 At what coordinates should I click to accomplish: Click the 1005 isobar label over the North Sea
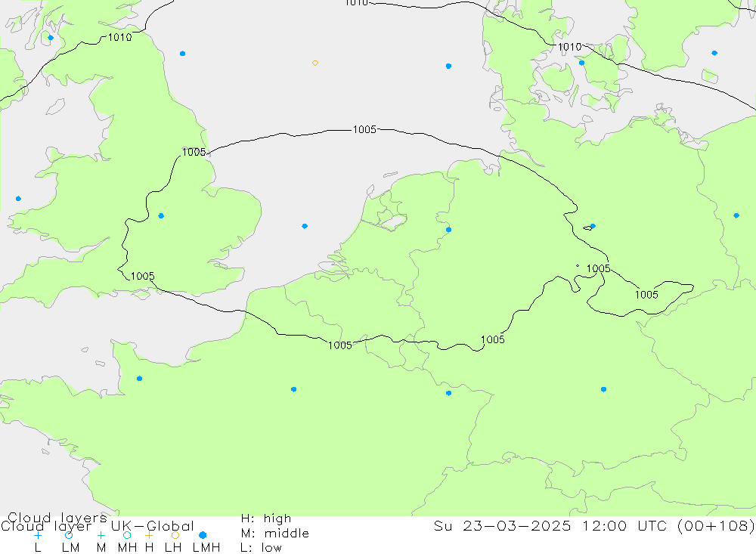[x=364, y=130]
